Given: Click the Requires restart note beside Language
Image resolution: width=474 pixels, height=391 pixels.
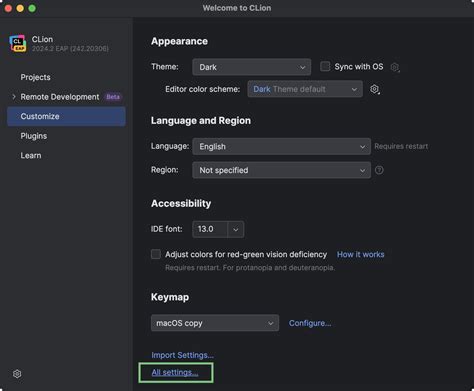Looking at the screenshot, I should tap(401, 146).
